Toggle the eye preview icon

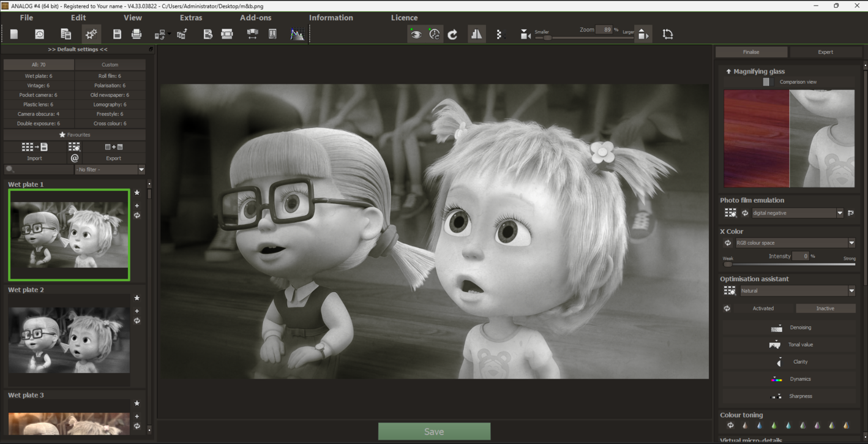(416, 34)
